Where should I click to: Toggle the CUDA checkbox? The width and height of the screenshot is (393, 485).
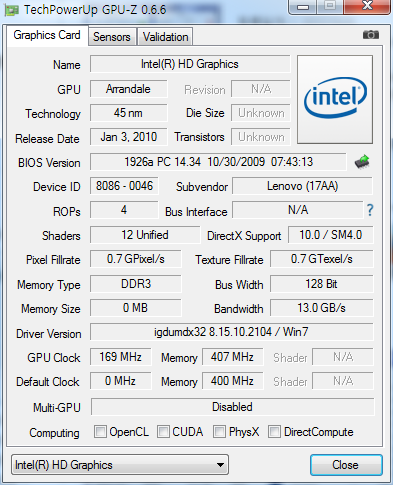163,431
